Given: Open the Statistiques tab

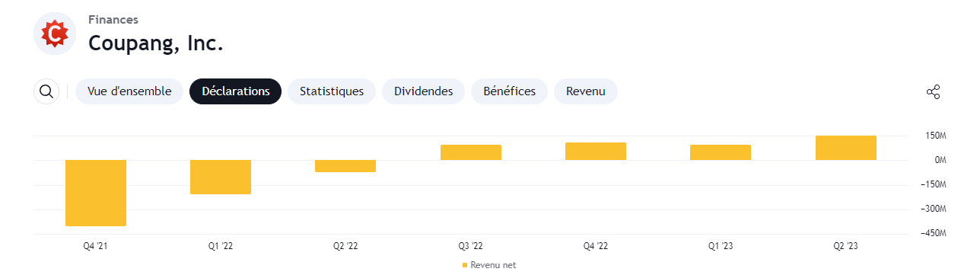Looking at the screenshot, I should pyautogui.click(x=332, y=91).
